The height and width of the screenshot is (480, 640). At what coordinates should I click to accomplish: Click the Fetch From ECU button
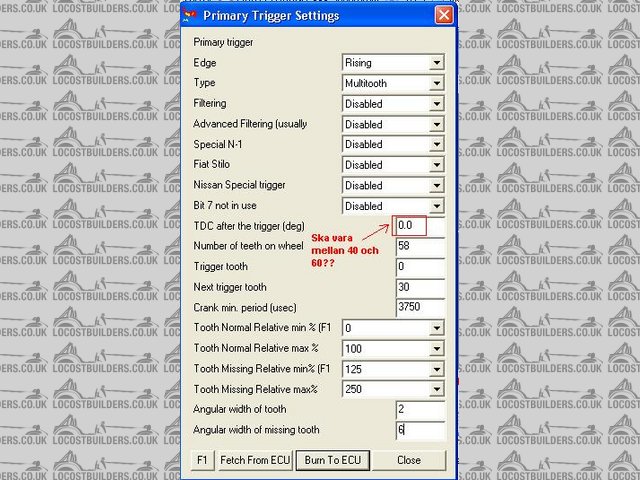(255, 460)
